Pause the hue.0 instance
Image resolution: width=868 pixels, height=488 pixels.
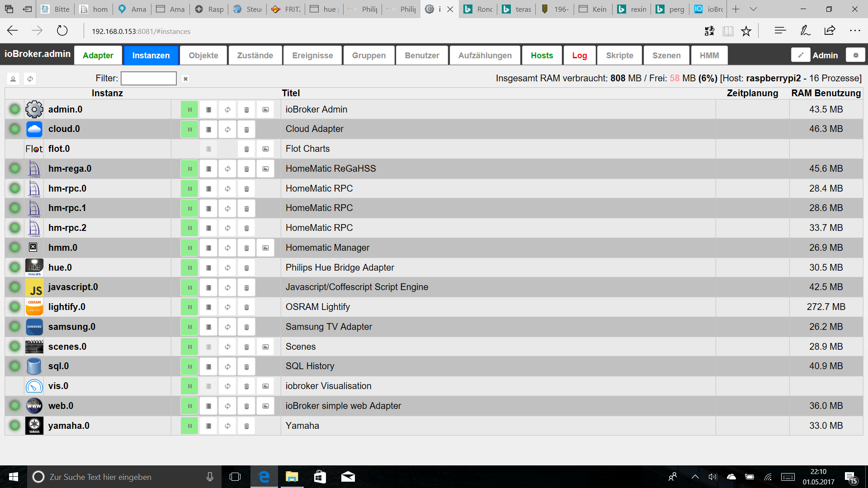189,268
